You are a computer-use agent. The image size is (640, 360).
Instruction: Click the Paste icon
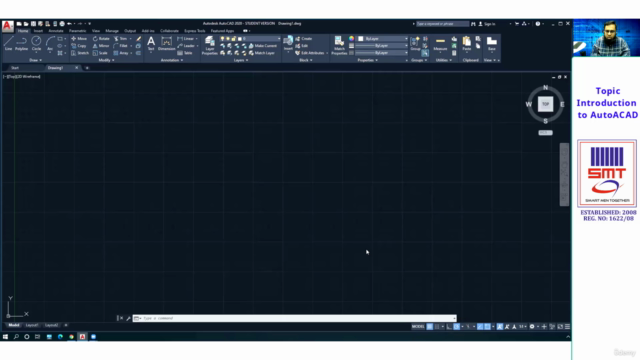467,43
